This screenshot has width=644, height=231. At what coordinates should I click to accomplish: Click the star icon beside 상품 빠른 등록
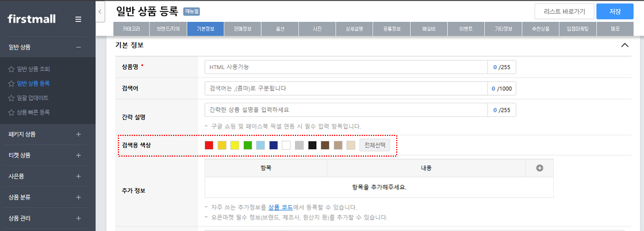[11, 112]
